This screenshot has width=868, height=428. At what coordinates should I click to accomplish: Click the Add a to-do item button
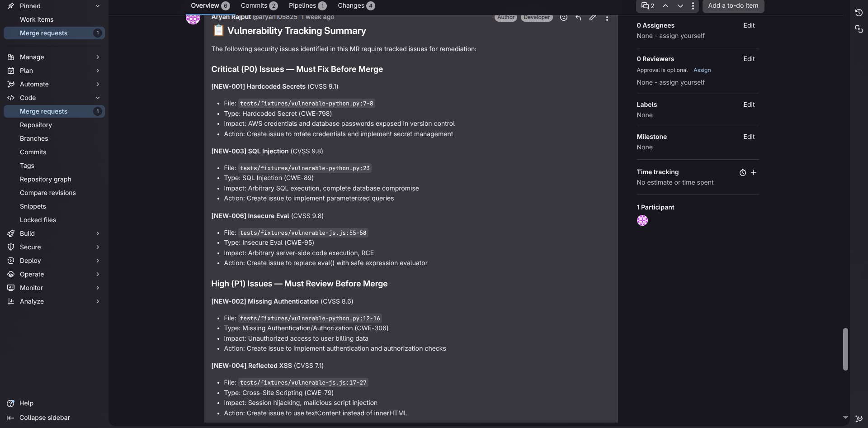pos(733,6)
